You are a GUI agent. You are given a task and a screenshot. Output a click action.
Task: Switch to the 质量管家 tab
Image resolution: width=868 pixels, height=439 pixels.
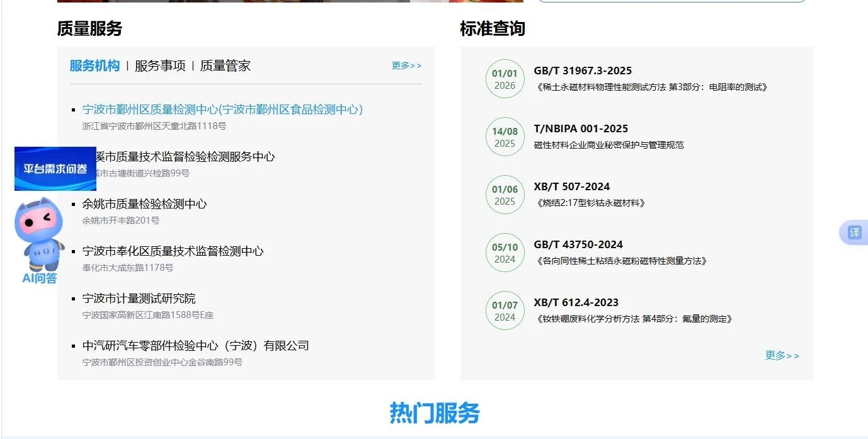pyautogui.click(x=225, y=66)
